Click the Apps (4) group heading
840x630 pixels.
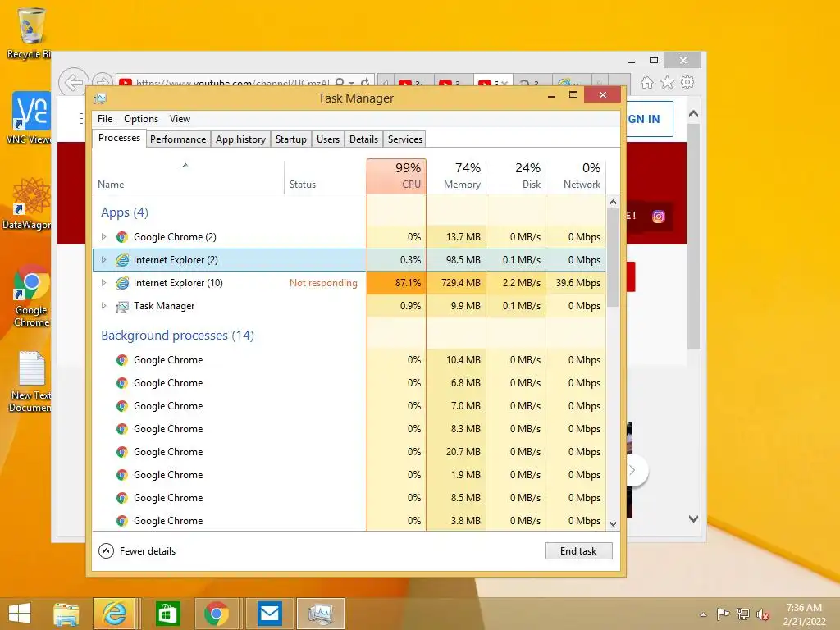[x=125, y=212]
